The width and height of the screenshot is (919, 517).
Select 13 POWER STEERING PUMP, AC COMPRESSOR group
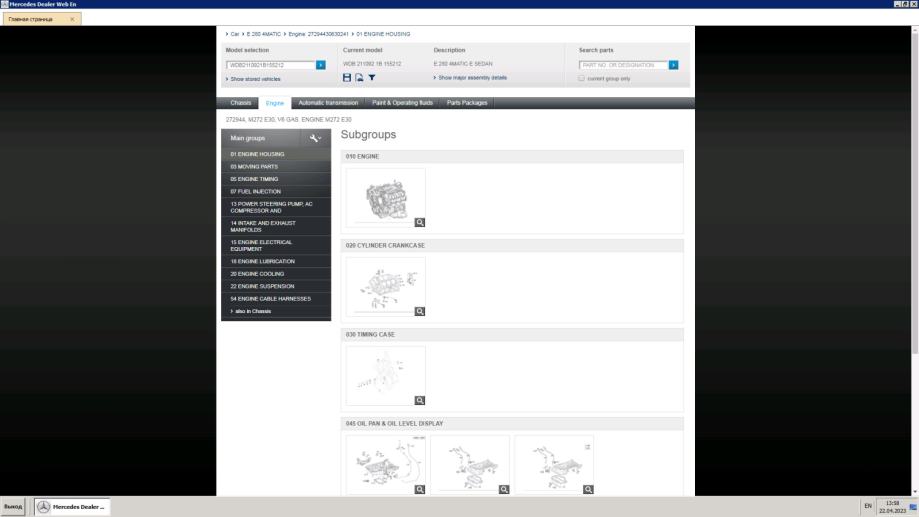[x=276, y=207]
